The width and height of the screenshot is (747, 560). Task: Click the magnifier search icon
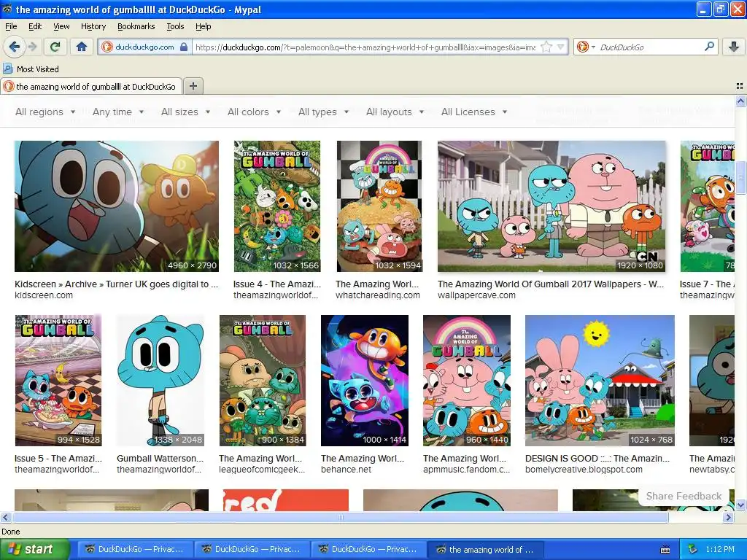point(709,47)
